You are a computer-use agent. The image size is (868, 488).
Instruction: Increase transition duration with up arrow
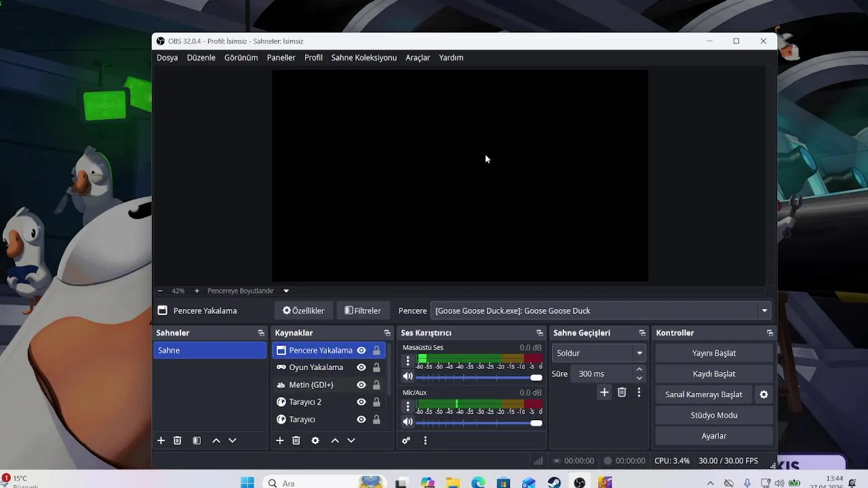639,369
